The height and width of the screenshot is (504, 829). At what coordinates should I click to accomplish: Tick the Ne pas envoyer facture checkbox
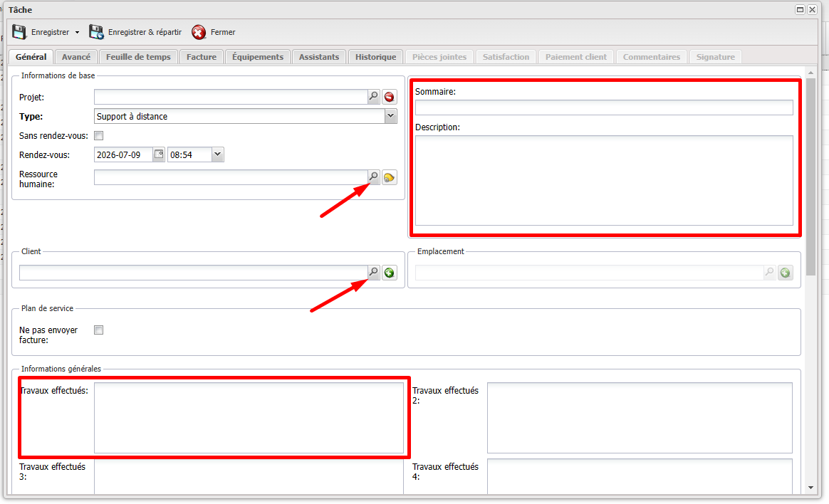coord(99,330)
